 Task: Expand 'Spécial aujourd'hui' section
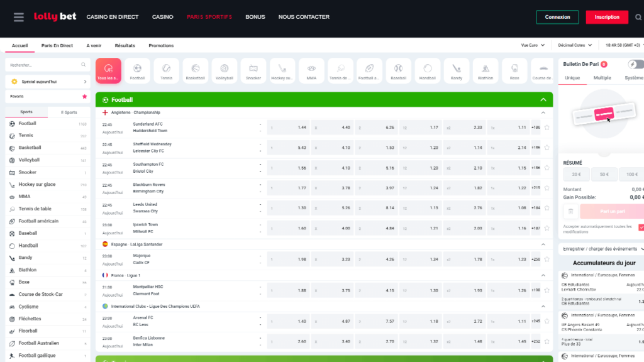pyautogui.click(x=48, y=82)
